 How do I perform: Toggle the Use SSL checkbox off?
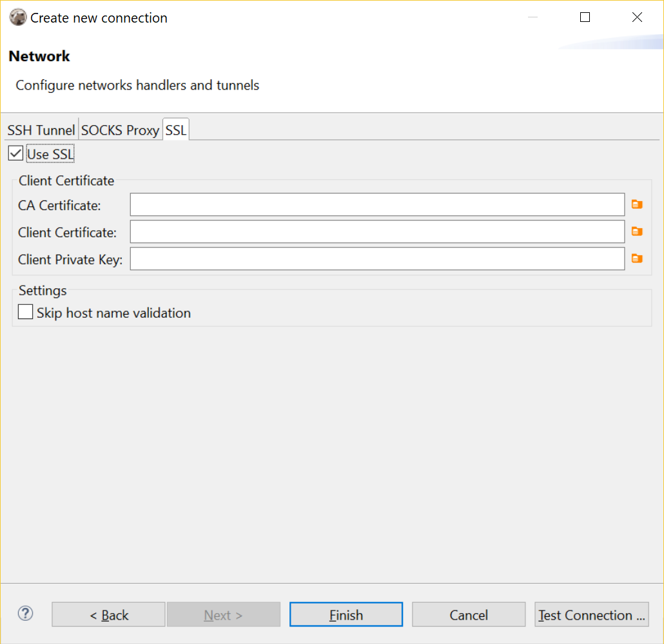(15, 153)
